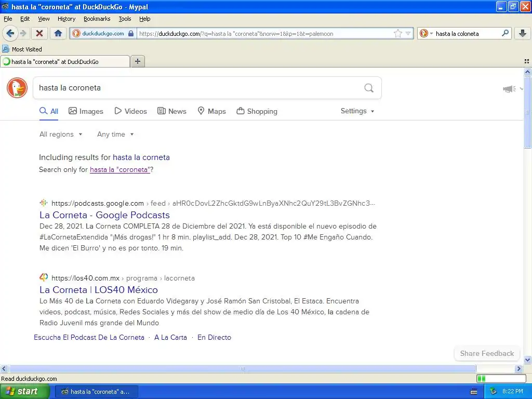This screenshot has width=532, height=399.
Task: Expand the All regions filter
Action: (x=61, y=135)
